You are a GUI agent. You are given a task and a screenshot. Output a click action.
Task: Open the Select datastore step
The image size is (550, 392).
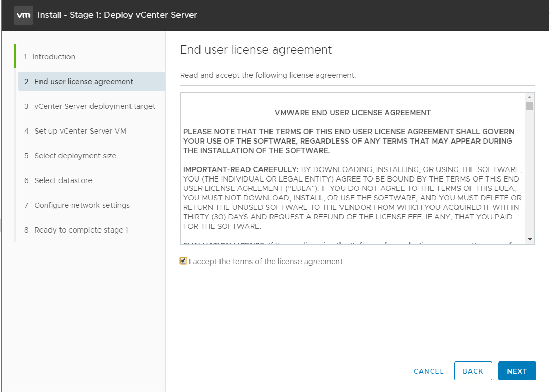pos(63,180)
